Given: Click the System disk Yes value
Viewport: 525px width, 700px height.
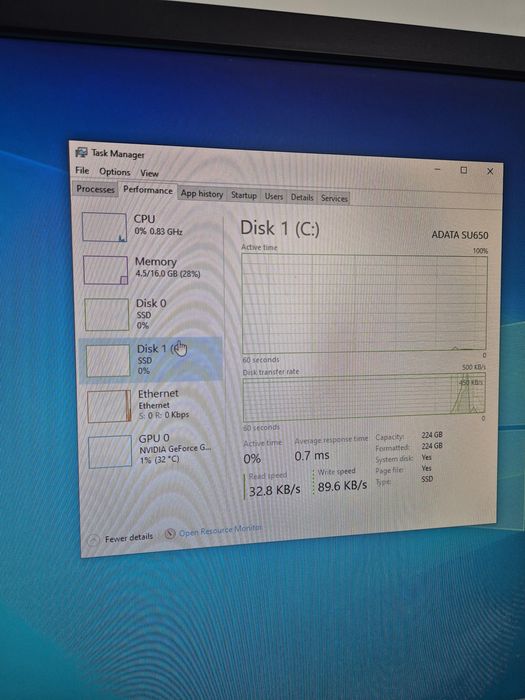Looking at the screenshot, I should pyautogui.click(x=426, y=457).
